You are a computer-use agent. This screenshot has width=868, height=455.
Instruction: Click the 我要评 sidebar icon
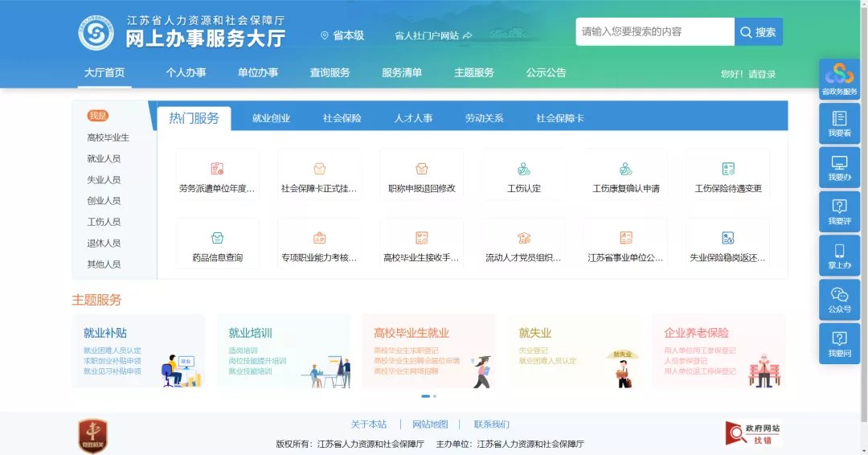click(x=839, y=211)
